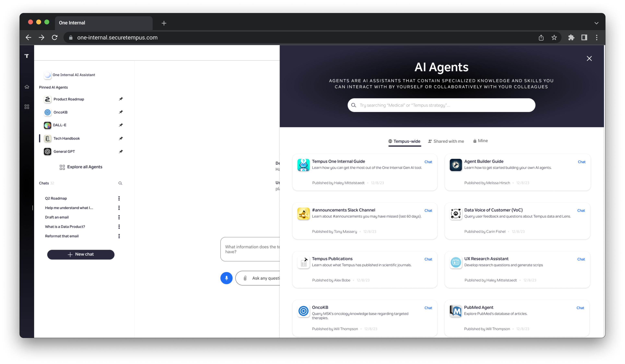This screenshot has width=625, height=364.
Task: Bookmark this page with star icon
Action: [554, 37]
